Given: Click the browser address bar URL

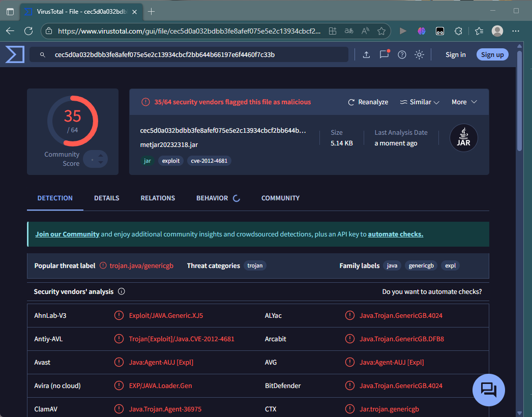Looking at the screenshot, I should coord(189,31).
